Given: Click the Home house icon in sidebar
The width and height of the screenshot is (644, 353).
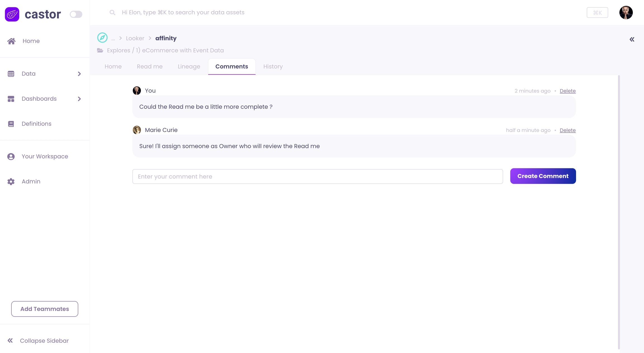Looking at the screenshot, I should (x=11, y=41).
